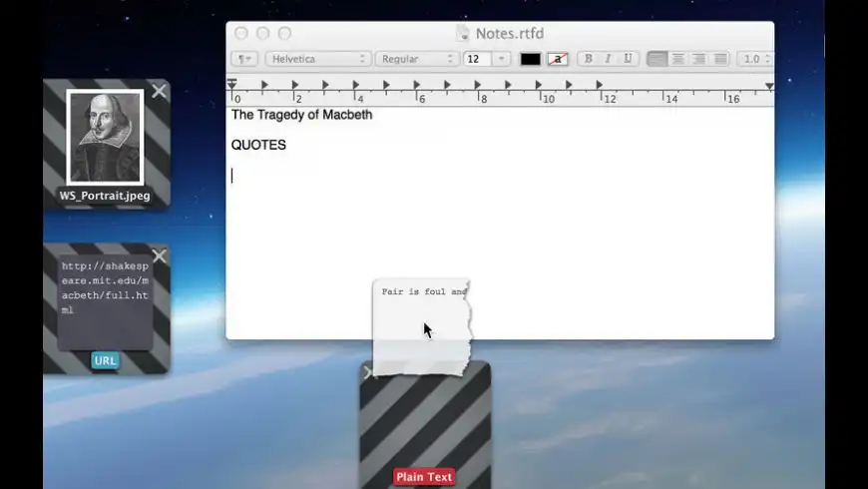Center align the text
This screenshot has height=489, width=868.
click(x=678, y=59)
